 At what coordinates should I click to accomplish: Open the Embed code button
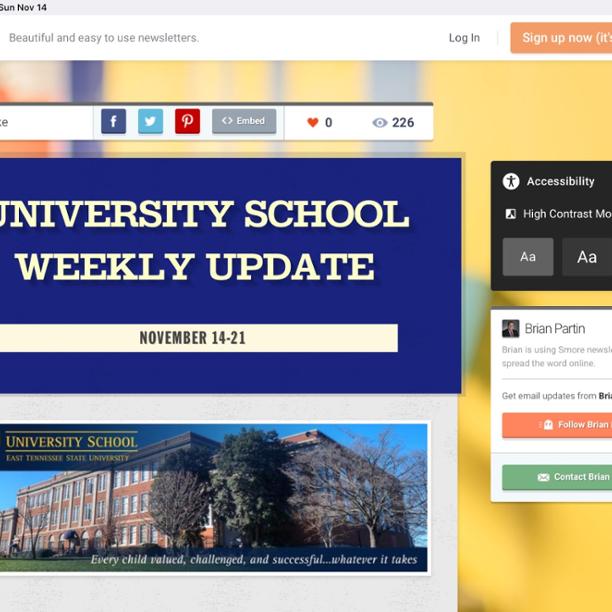pos(244,122)
